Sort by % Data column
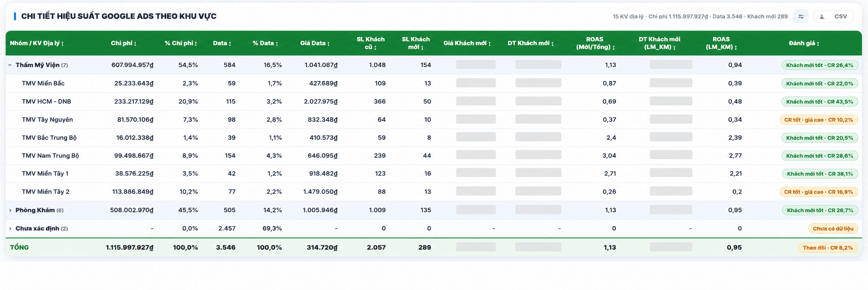 click(x=265, y=43)
